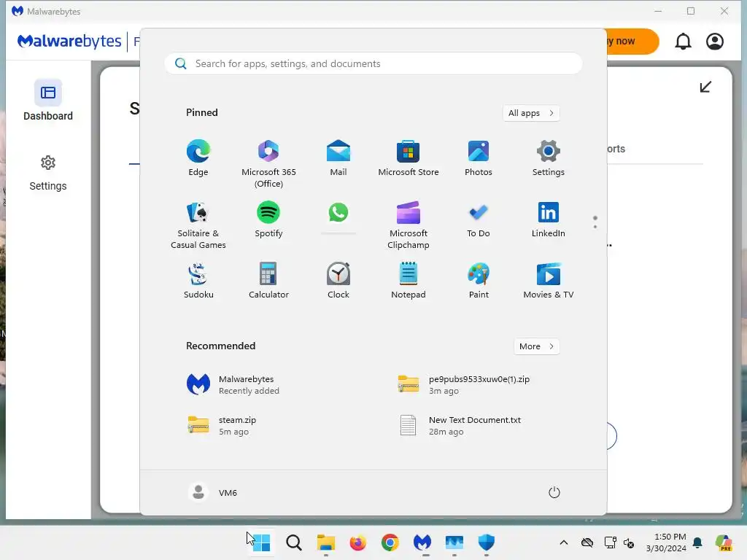Image resolution: width=747 pixels, height=560 pixels.
Task: Click the Windows Start button
Action: click(x=261, y=542)
